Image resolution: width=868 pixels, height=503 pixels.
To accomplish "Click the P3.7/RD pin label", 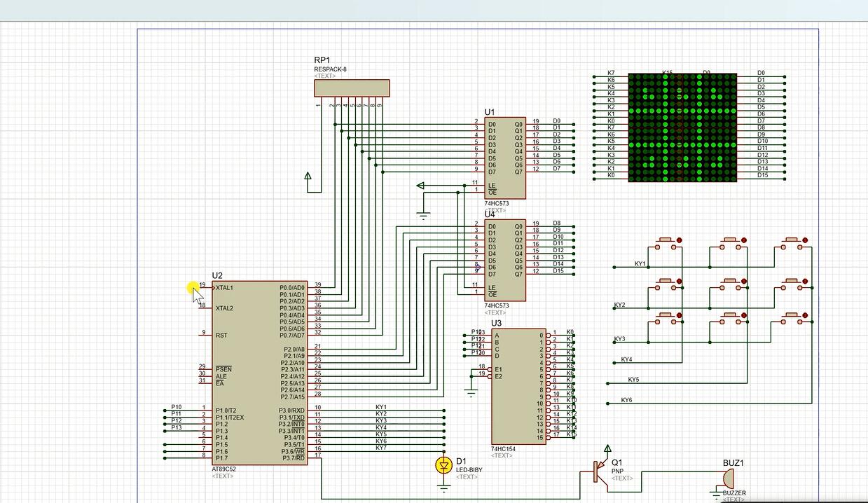I will [293, 458].
